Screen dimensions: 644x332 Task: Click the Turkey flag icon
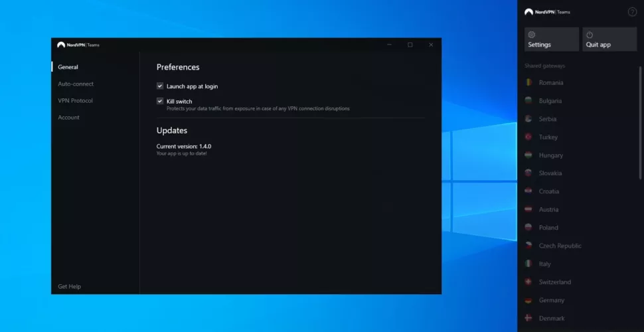point(528,137)
